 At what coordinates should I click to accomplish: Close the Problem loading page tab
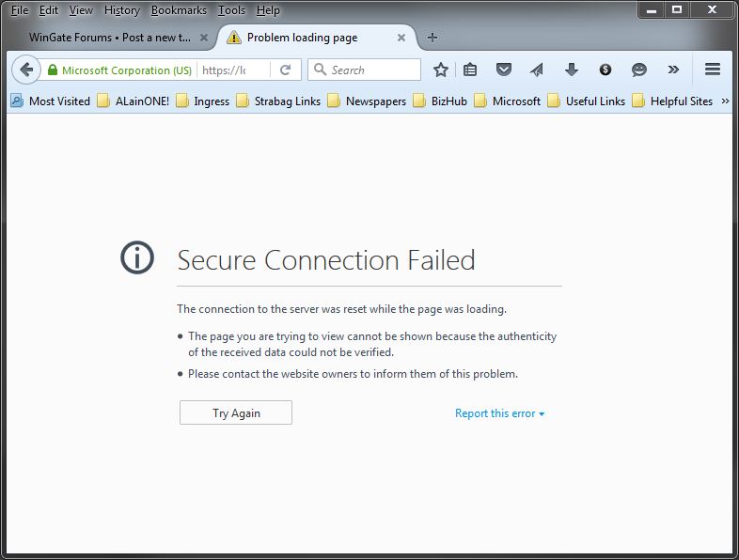[401, 38]
